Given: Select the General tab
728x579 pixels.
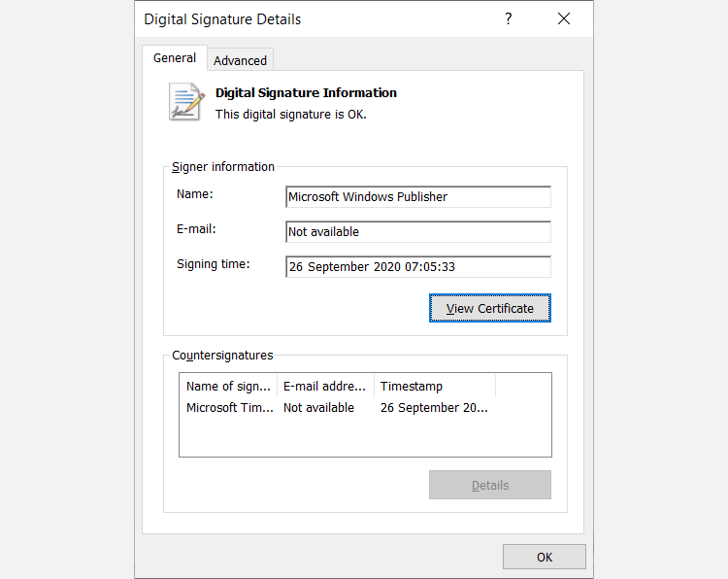Looking at the screenshot, I should (175, 58).
